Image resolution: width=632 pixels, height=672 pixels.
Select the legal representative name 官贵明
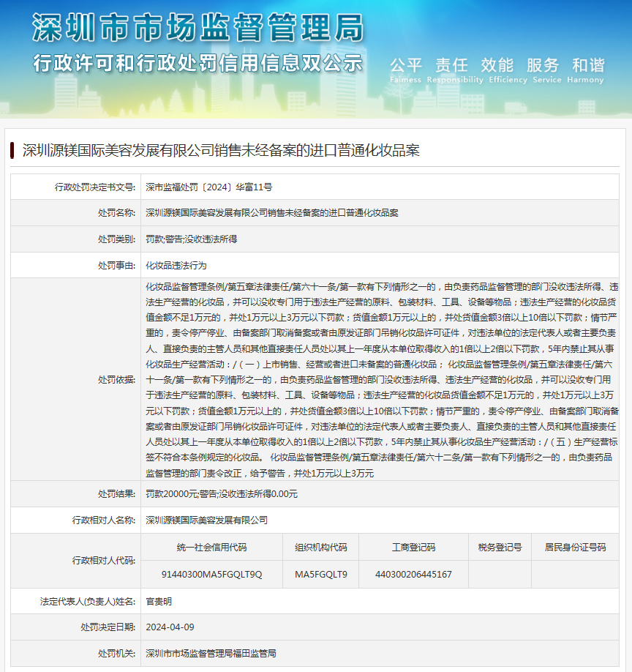click(x=159, y=601)
